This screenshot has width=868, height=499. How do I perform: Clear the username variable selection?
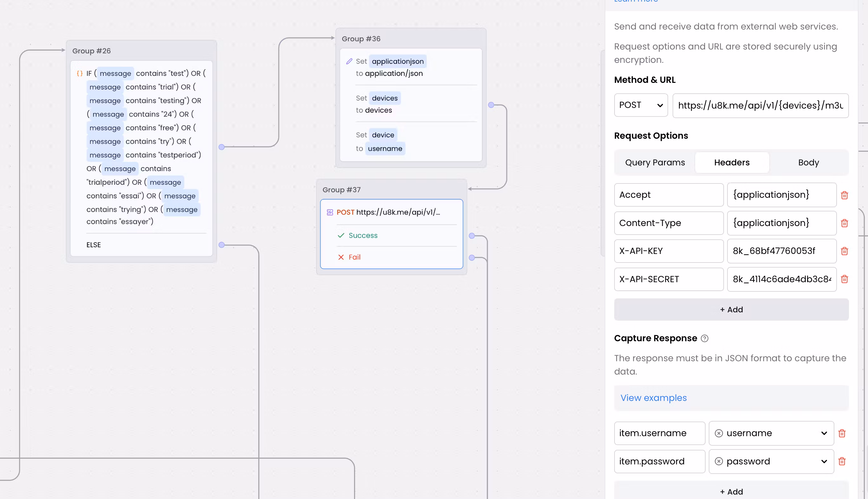pos(719,433)
